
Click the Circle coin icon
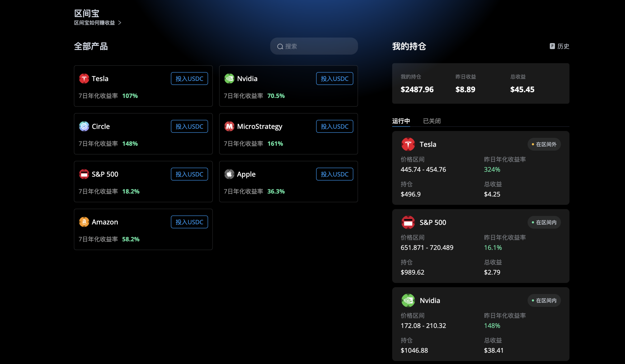pyautogui.click(x=84, y=126)
